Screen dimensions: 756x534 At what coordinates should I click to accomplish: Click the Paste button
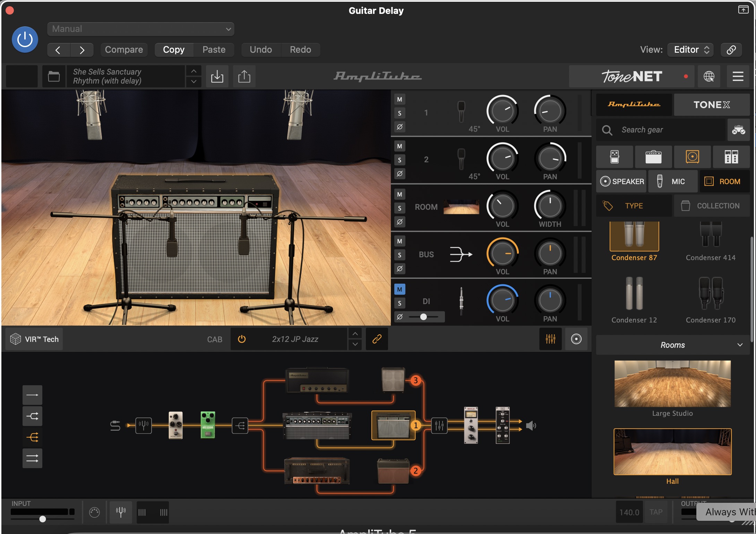click(x=214, y=50)
